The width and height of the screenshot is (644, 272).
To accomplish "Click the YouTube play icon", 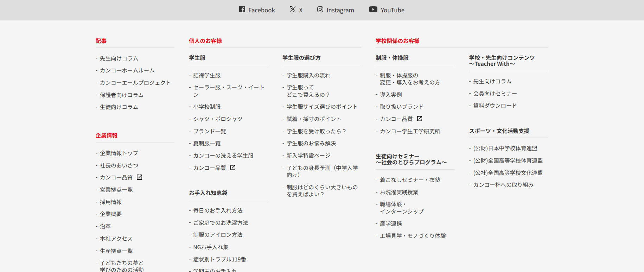I will [x=373, y=10].
